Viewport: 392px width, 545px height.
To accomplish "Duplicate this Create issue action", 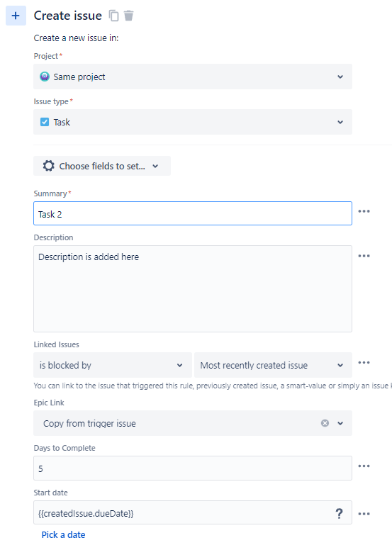I will 113,16.
